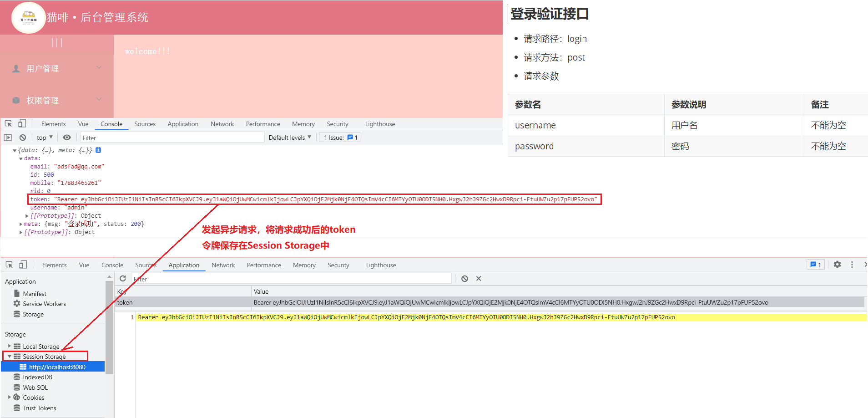
Task: Switch to the Network tab in top DevTools
Action: [x=222, y=123]
